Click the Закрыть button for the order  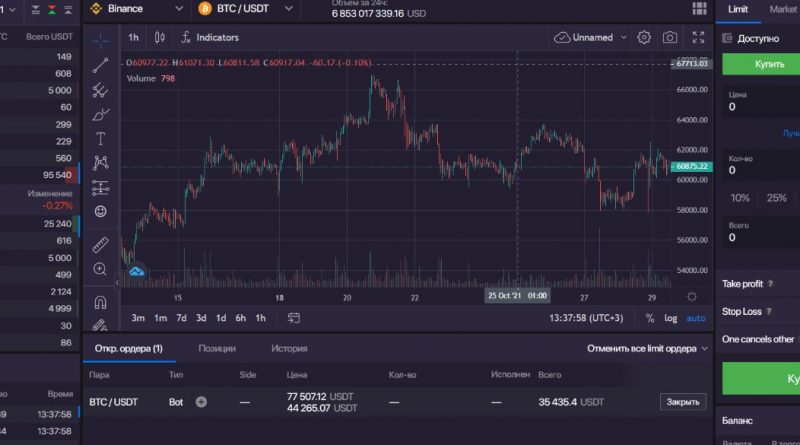tap(683, 402)
